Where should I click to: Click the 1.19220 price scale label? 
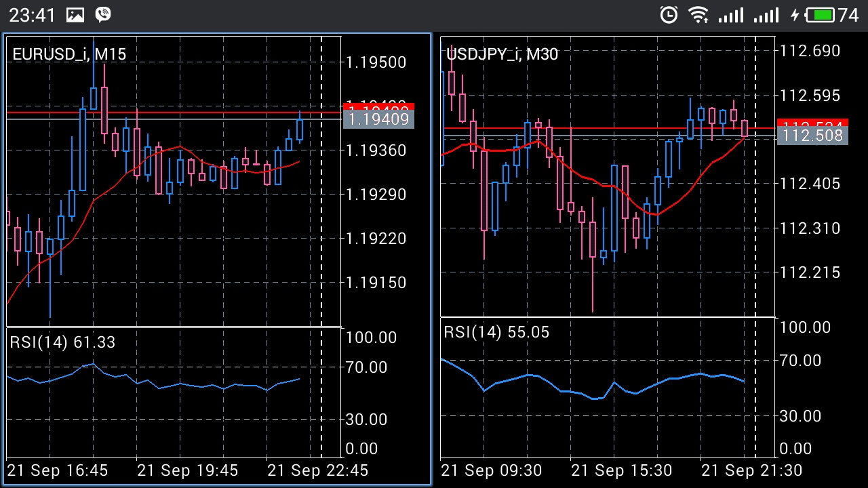click(x=376, y=239)
